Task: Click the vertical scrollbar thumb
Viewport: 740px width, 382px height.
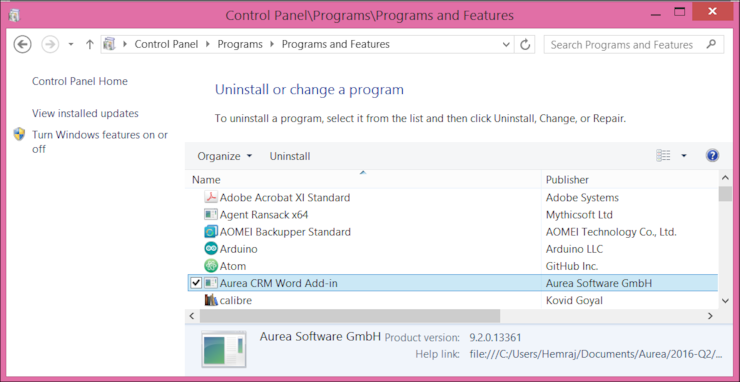Action: (x=725, y=194)
